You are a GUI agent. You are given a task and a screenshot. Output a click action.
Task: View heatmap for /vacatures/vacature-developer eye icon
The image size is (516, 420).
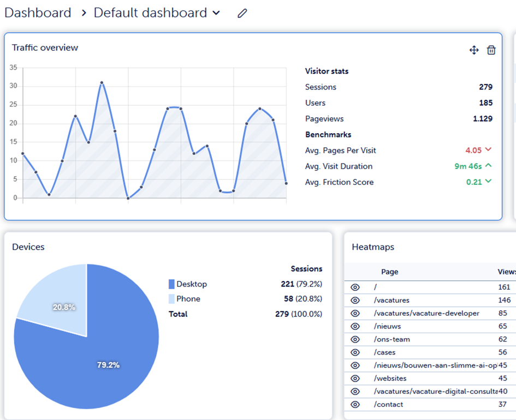click(355, 313)
